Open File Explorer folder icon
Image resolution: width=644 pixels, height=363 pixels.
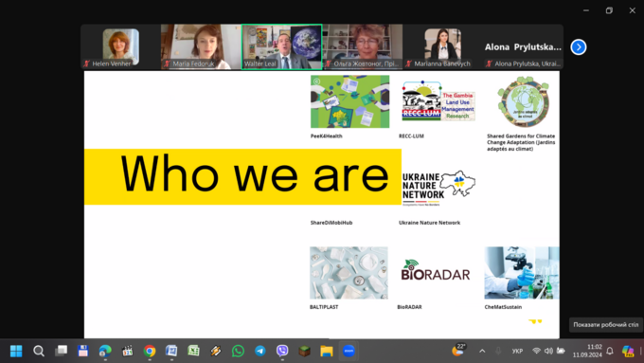(327, 351)
